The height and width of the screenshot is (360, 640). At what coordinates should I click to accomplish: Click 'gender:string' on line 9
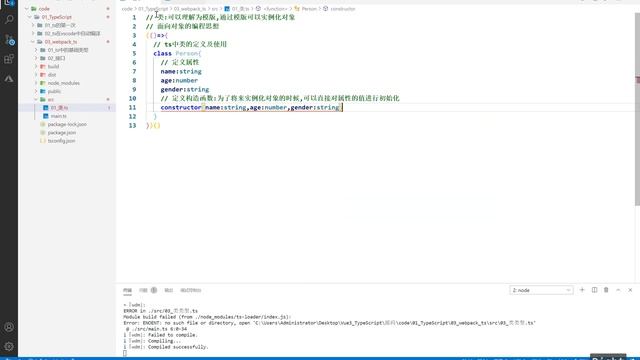coord(184,89)
